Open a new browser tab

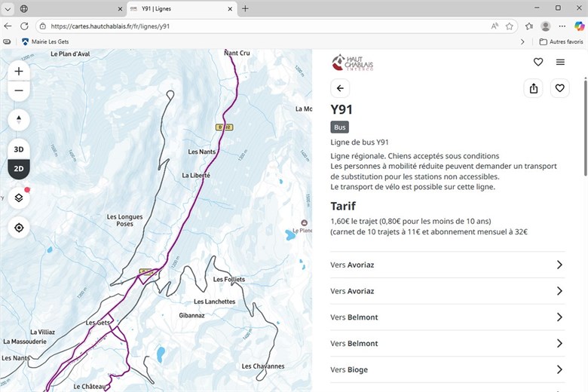coord(245,8)
